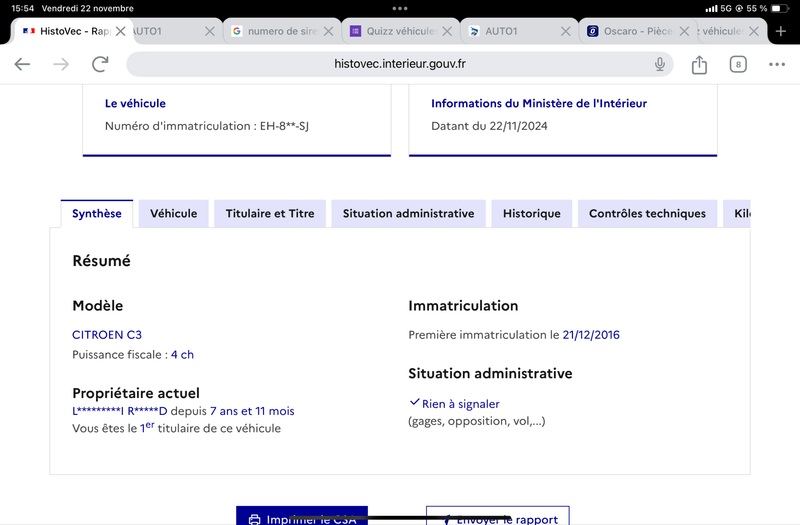Select registration number EH-8**-SJ text
The width and height of the screenshot is (800, 525).
point(284,126)
